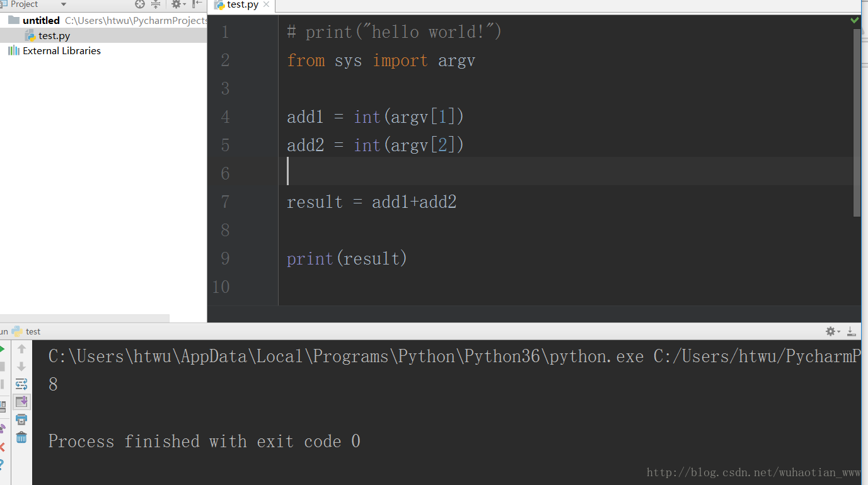Clear all console output with trash icon
The image size is (868, 485).
pos(21,437)
